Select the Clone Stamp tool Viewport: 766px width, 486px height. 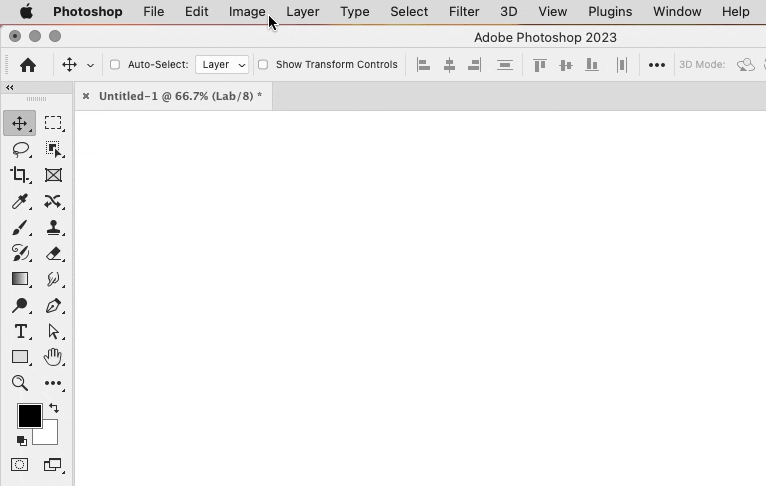(x=53, y=227)
